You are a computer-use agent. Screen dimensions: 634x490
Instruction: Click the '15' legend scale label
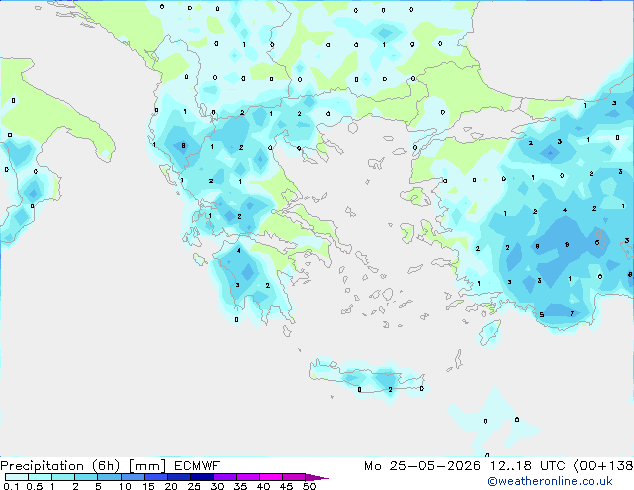(x=148, y=486)
